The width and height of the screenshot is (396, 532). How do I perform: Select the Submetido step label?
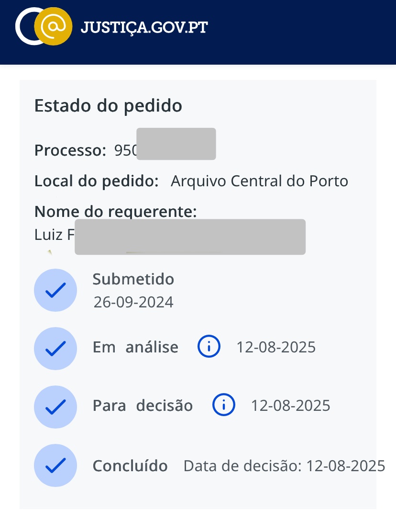click(133, 279)
